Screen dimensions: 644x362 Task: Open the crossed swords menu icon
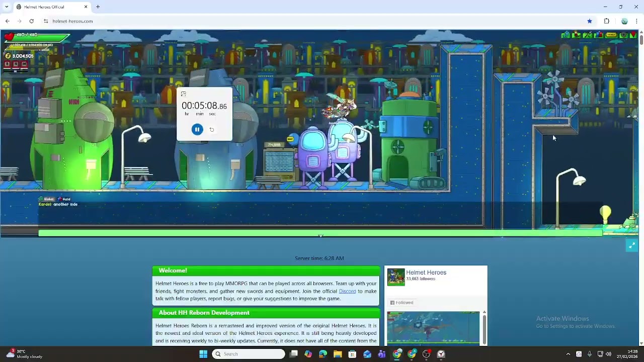tap(587, 35)
